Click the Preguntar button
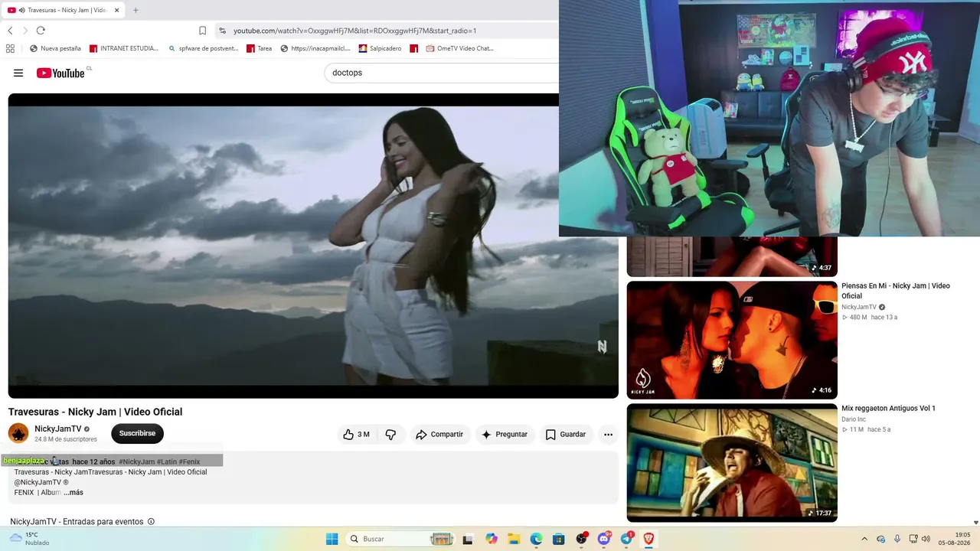The height and width of the screenshot is (551, 980). click(504, 434)
